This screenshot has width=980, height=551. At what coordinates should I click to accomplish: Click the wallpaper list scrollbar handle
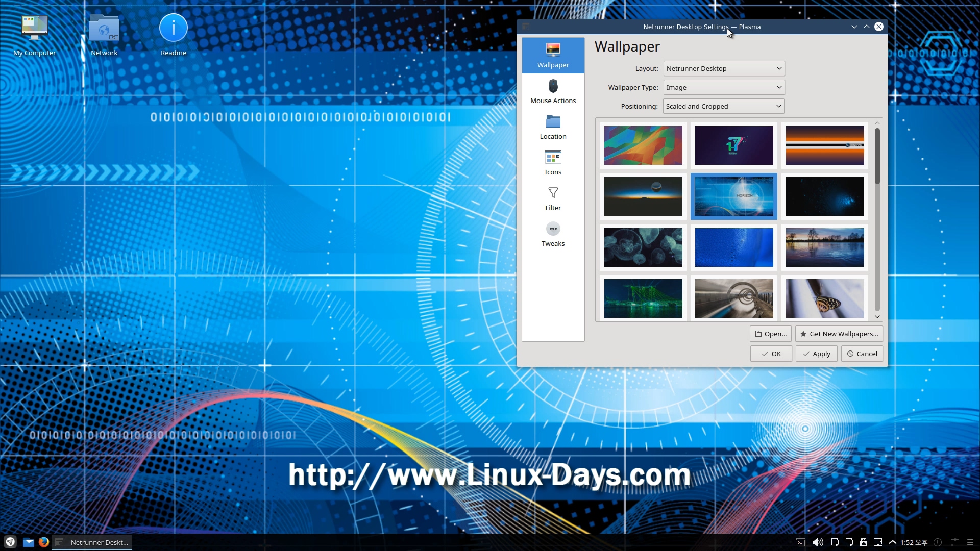tap(877, 156)
